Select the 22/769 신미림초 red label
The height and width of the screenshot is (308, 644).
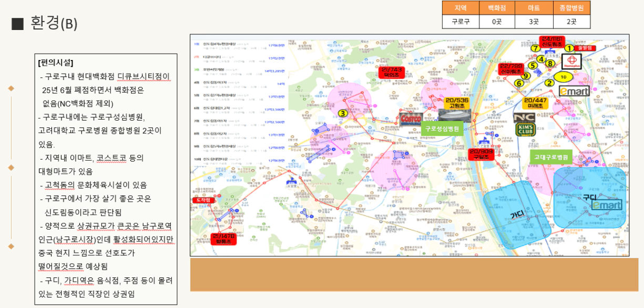pyautogui.click(x=510, y=69)
